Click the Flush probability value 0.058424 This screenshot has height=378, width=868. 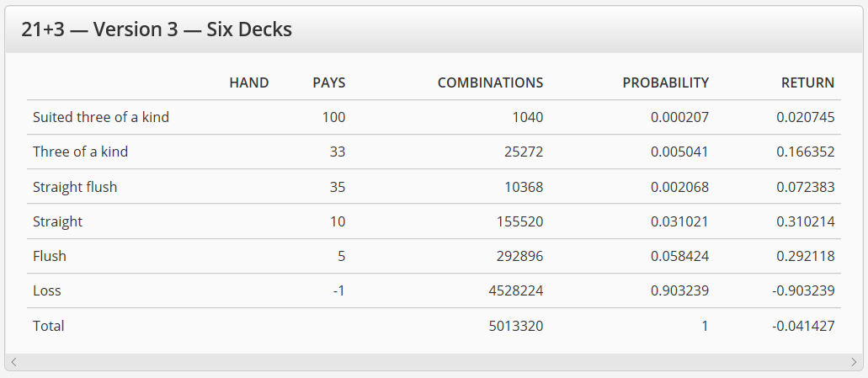[x=679, y=256]
